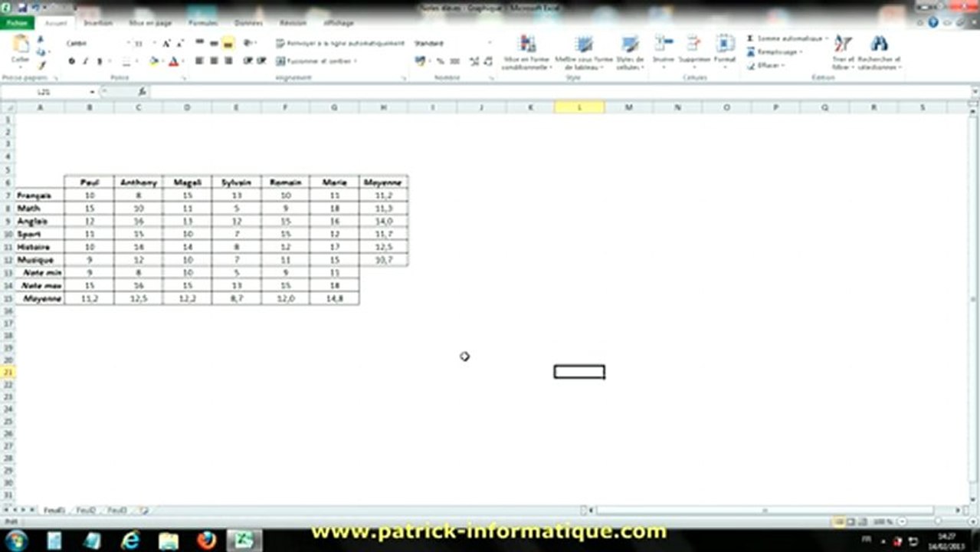Align text to top
The image size is (980, 552).
click(199, 44)
